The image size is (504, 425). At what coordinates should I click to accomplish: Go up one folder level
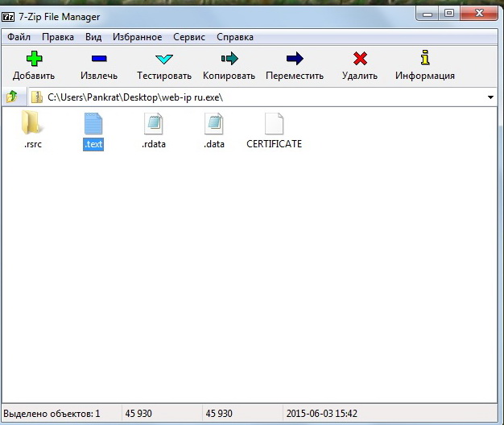13,97
